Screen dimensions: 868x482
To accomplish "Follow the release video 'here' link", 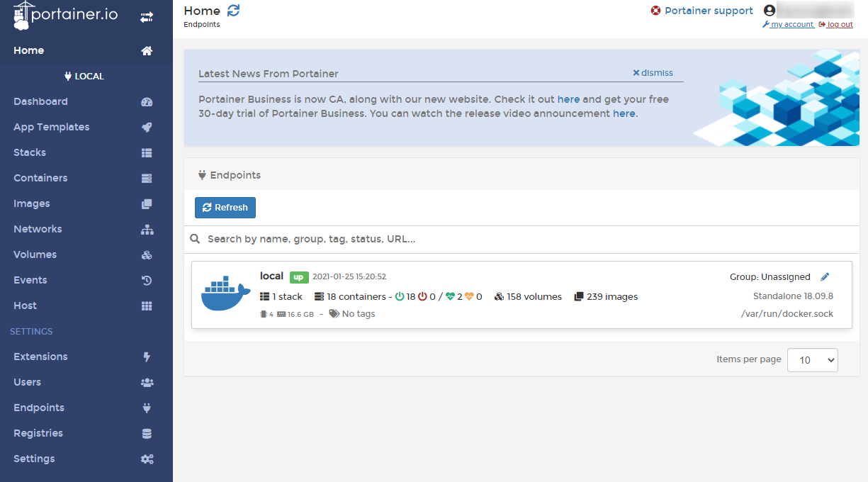I will 624,114.
